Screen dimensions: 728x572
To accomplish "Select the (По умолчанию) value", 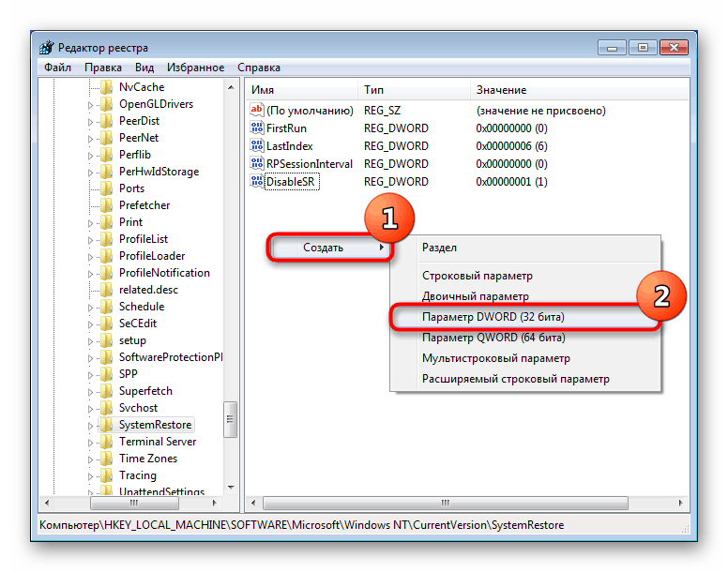I will click(310, 111).
